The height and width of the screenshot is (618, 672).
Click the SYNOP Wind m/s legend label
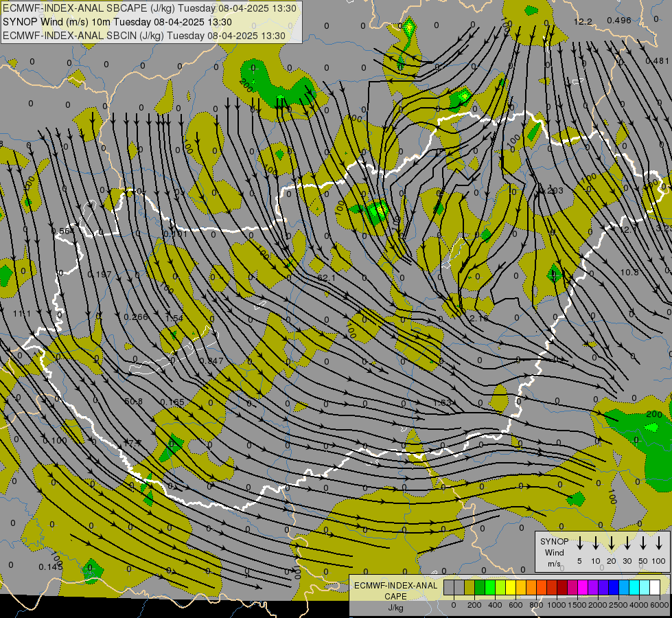click(x=554, y=553)
